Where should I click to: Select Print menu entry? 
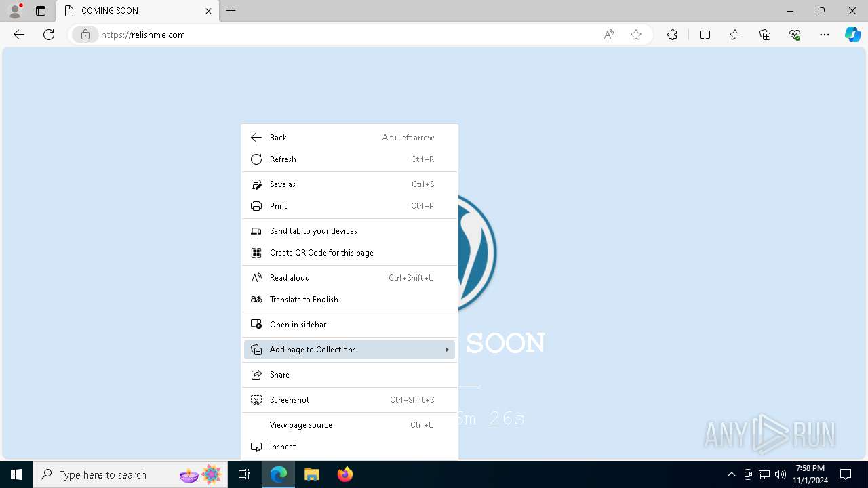(x=350, y=206)
